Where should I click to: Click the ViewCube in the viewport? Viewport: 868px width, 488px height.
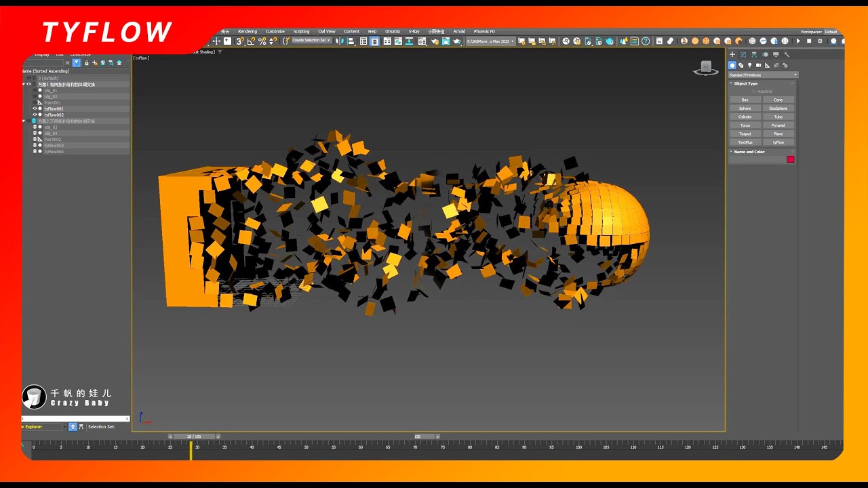pyautogui.click(x=706, y=67)
